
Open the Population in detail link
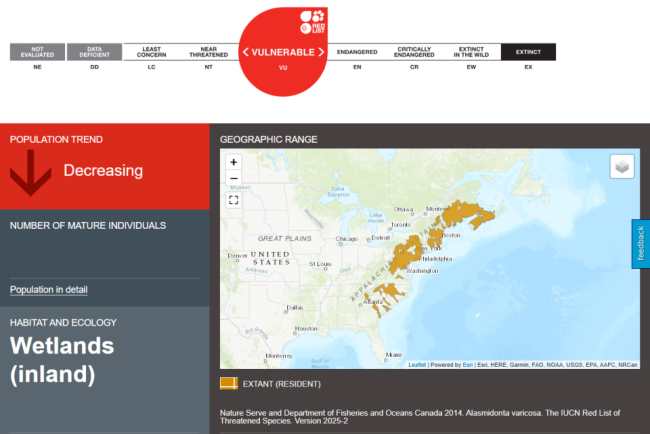click(x=49, y=290)
